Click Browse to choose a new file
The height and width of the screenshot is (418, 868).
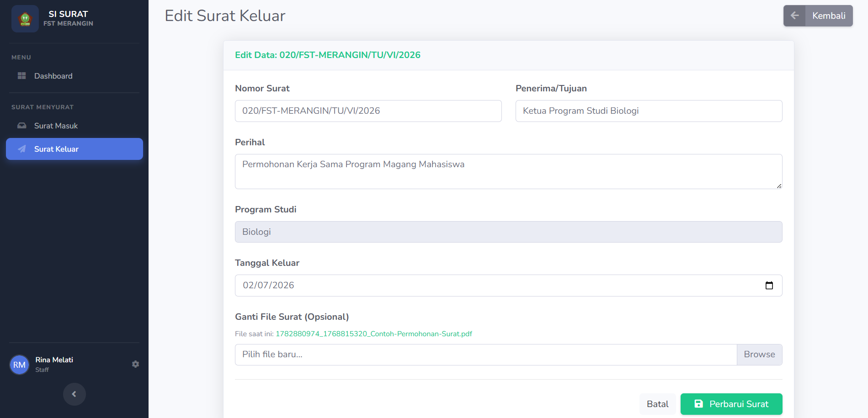pyautogui.click(x=759, y=355)
